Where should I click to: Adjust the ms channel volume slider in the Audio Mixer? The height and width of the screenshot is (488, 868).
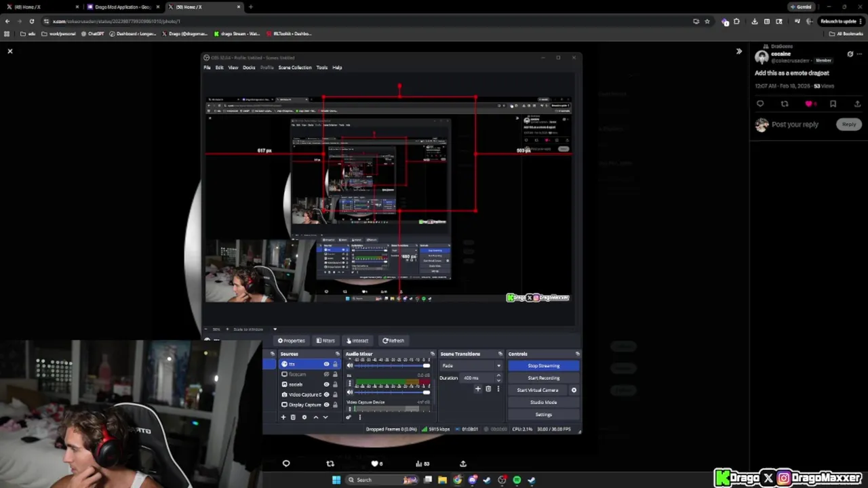(x=393, y=392)
